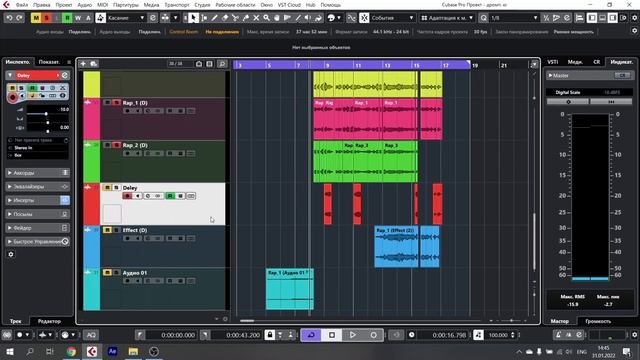Expand the Фейдер inspector section
The image size is (640, 360).
click(38, 228)
